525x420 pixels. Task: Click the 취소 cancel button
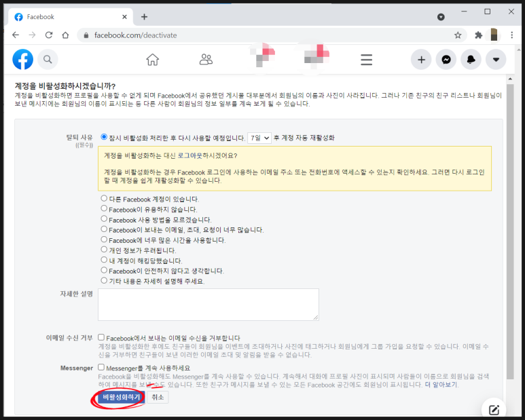coord(158,397)
